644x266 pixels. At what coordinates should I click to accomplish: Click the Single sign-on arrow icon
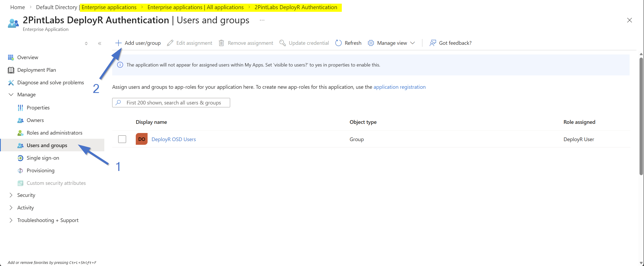[x=20, y=158]
